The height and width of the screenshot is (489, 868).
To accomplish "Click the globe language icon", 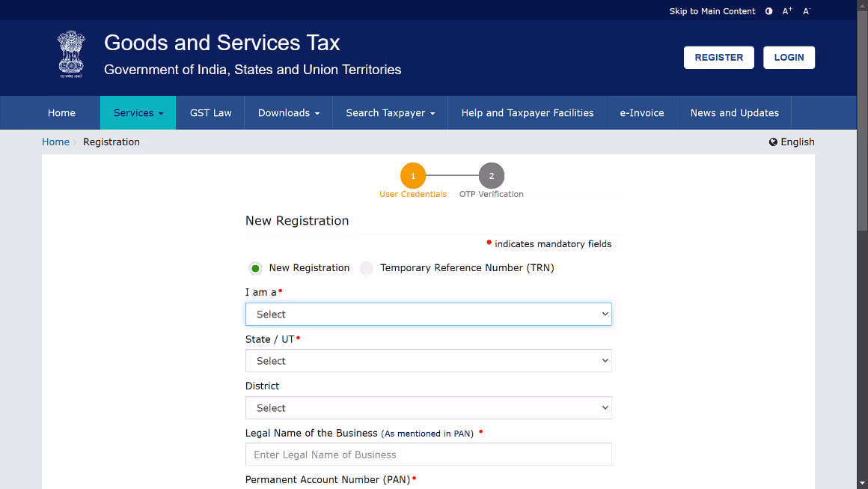I will [x=773, y=142].
